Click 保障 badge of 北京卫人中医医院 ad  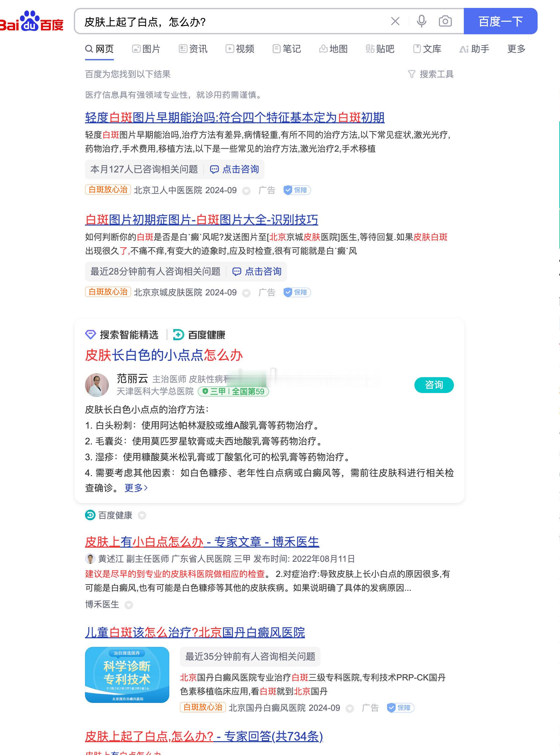click(297, 190)
